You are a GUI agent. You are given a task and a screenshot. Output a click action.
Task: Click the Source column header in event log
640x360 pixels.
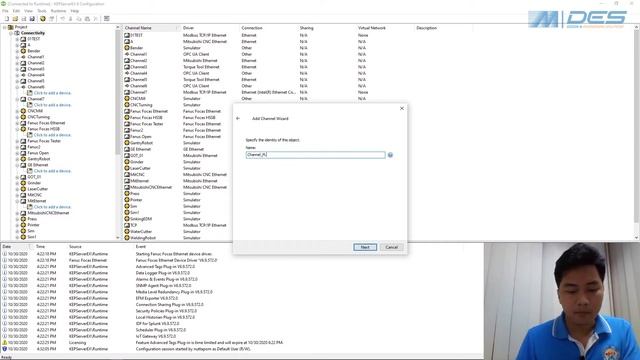pos(100,247)
